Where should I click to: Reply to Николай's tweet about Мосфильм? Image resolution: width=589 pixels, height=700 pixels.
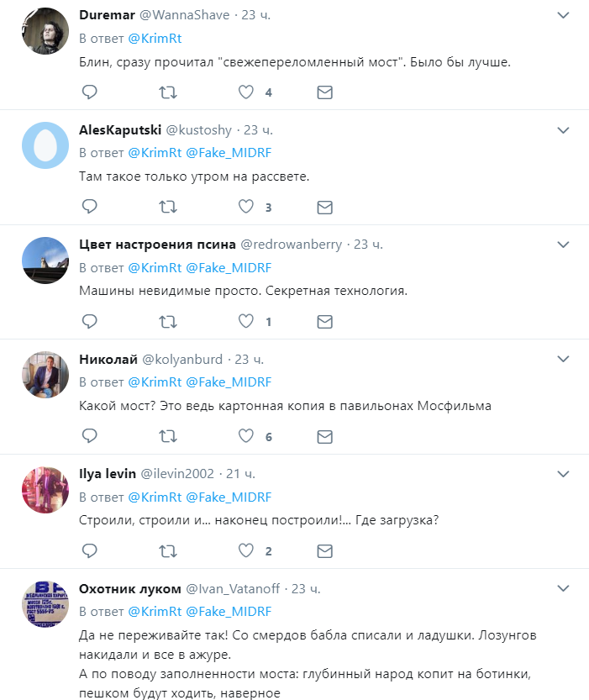[90, 436]
